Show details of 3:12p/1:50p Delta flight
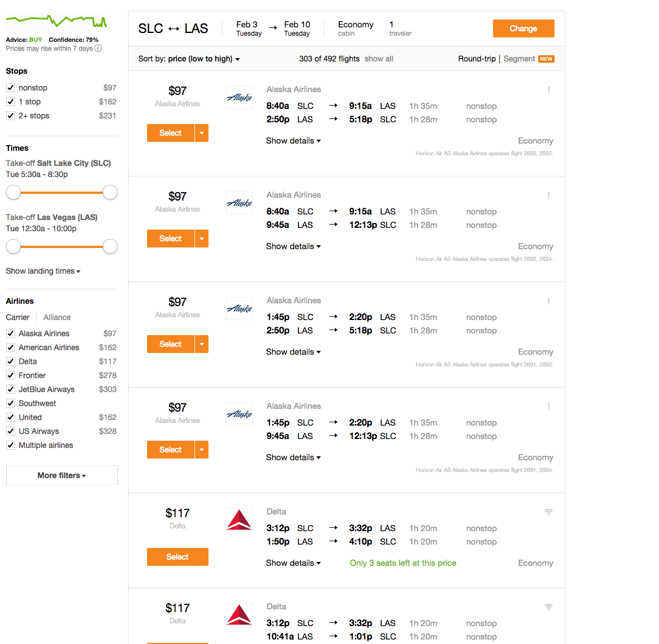The width and height of the screenshot is (659, 644). (293, 563)
